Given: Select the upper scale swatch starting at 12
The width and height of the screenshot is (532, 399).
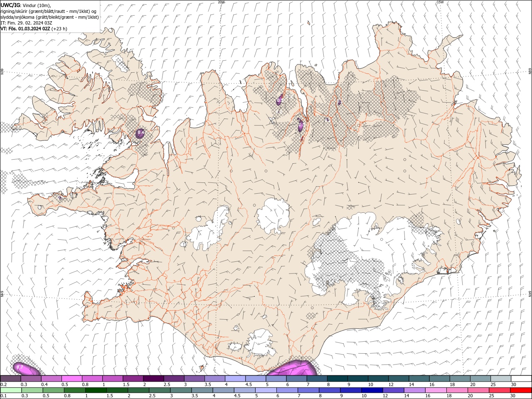Looking at the screenshot, I should click(399, 379).
